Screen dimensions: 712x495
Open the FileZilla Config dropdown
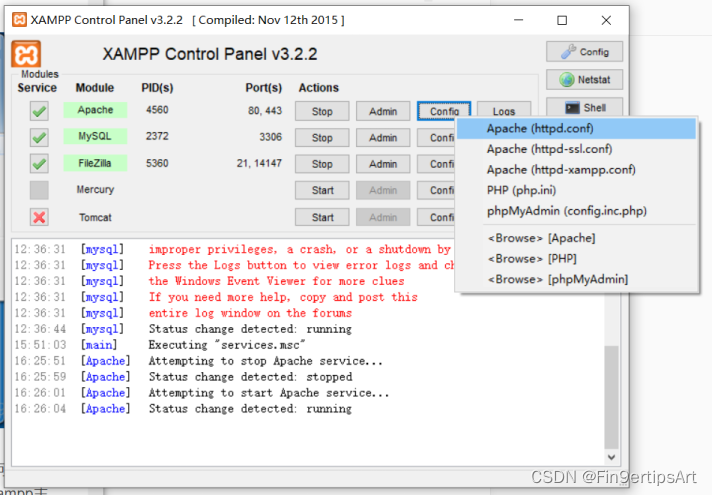point(436,164)
